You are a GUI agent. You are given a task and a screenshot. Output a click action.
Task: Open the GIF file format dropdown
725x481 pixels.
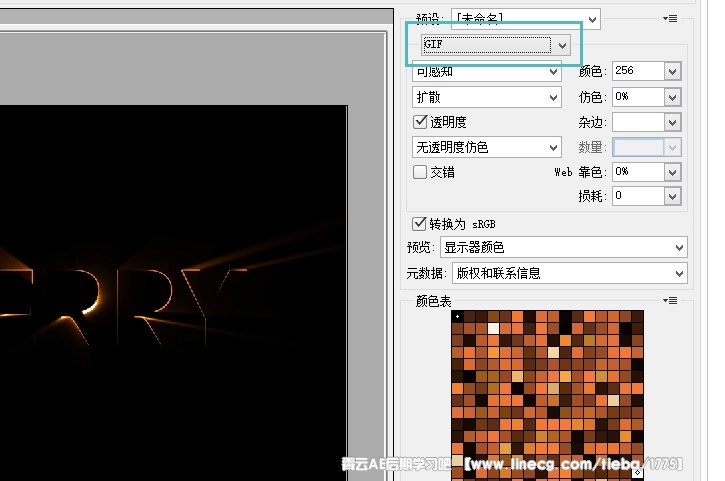pos(496,45)
